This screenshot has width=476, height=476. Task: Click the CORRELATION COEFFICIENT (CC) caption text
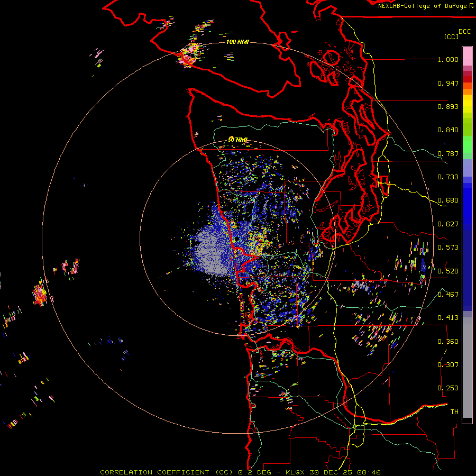[x=166, y=472]
